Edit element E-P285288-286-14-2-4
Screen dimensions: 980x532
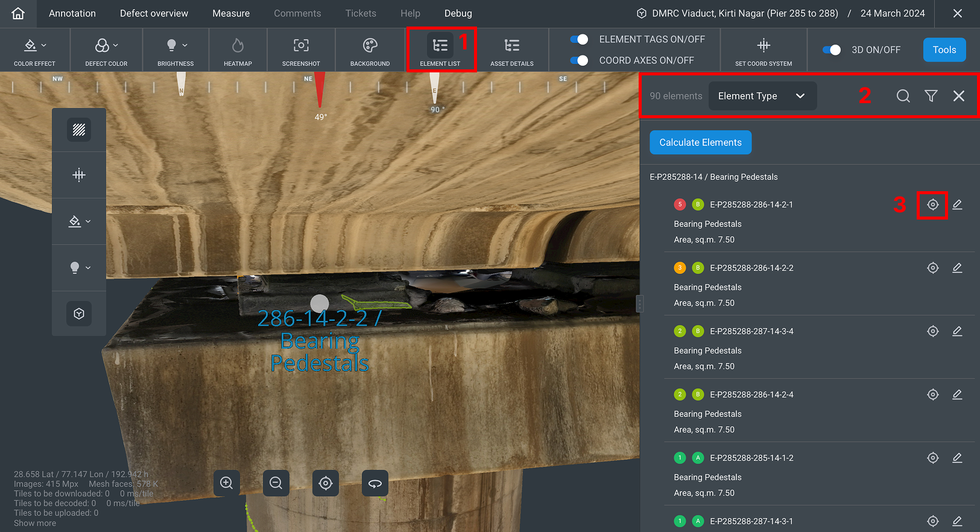(957, 394)
